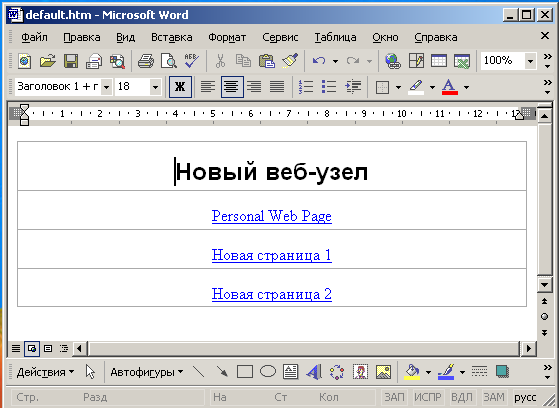The height and width of the screenshot is (408, 559).
Task: Save the document with the floppy icon
Action: [x=71, y=61]
